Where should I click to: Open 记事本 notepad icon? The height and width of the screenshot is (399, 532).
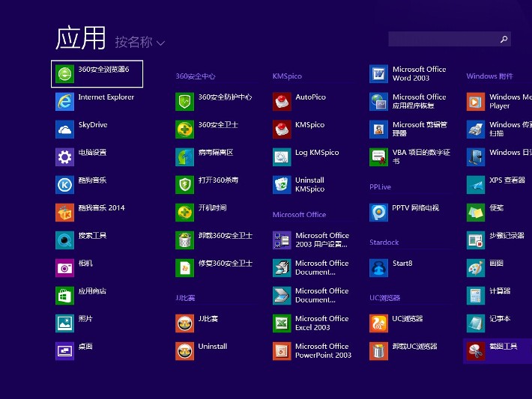click(476, 323)
